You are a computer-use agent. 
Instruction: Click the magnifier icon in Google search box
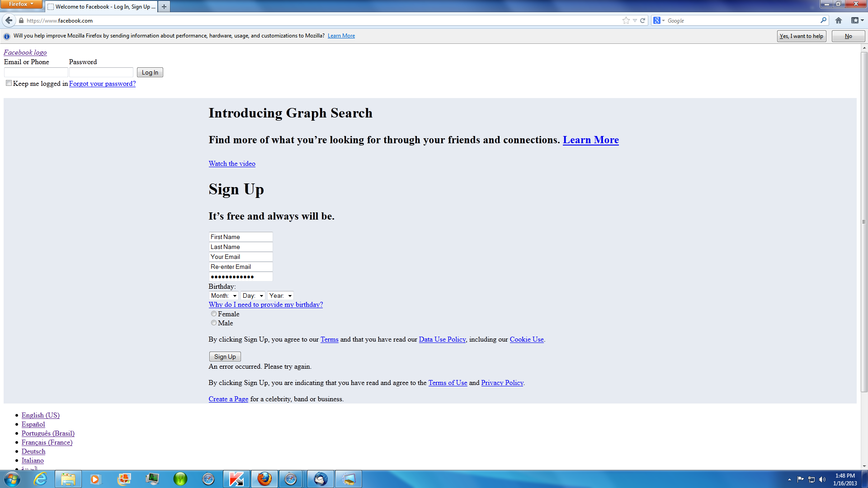(x=823, y=20)
